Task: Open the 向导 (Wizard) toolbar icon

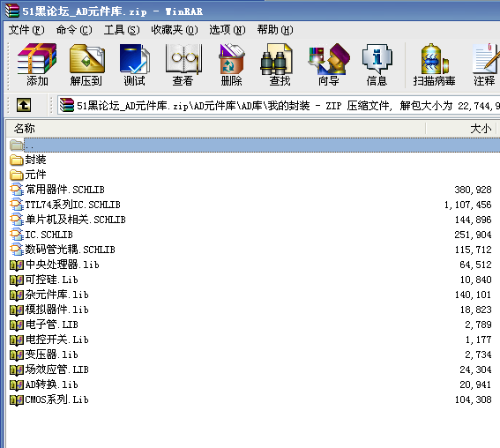Action: (x=328, y=59)
